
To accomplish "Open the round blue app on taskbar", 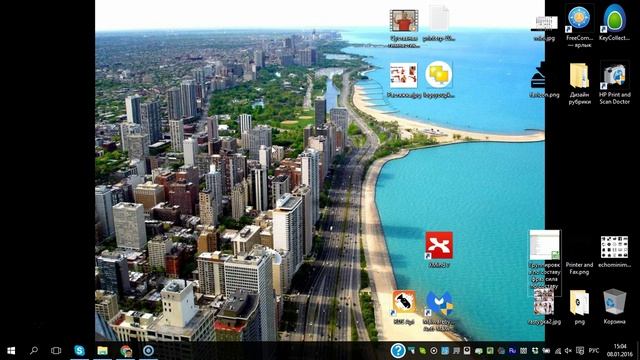I will [x=149, y=350].
